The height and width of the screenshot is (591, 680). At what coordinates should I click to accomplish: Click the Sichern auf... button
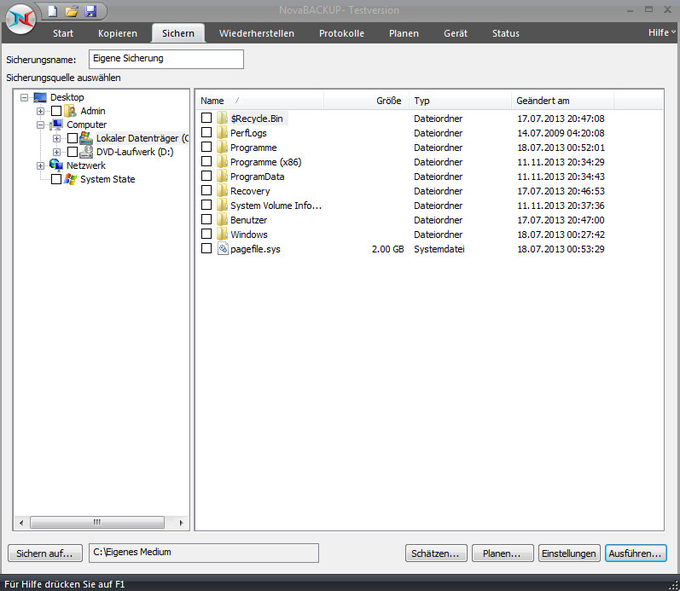pos(45,553)
